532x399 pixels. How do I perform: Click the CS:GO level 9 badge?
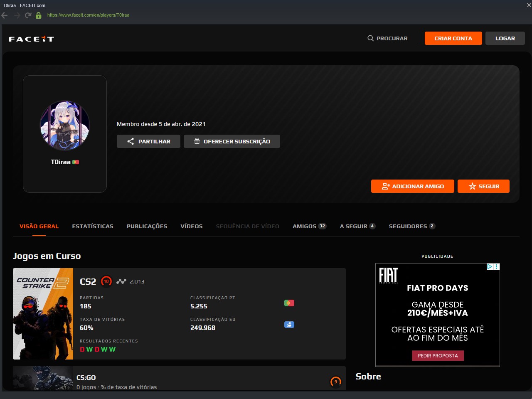[336, 382]
